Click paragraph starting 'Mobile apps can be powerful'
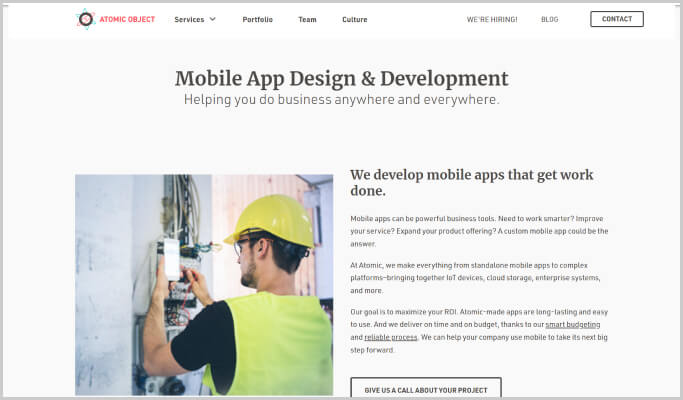Image resolution: width=683 pixels, height=400 pixels. pyautogui.click(x=479, y=230)
